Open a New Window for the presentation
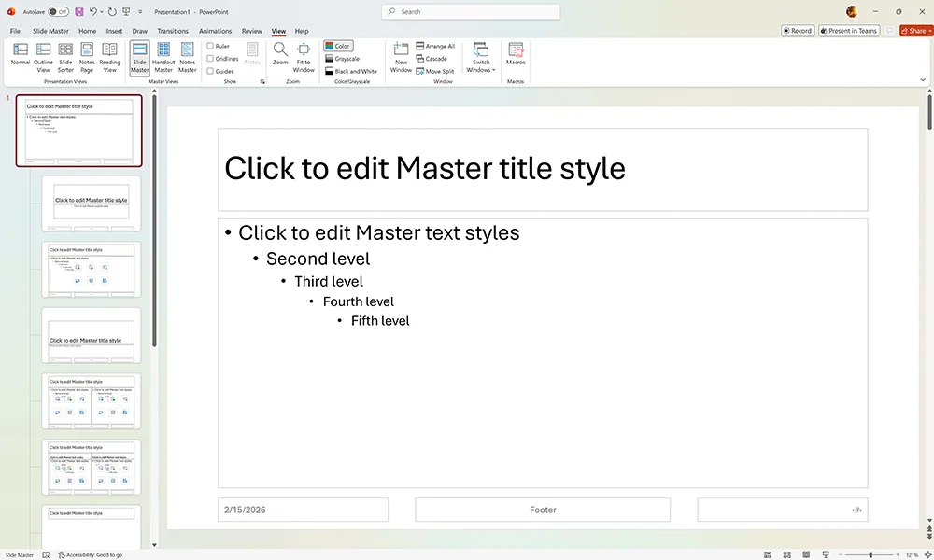The width and height of the screenshot is (934, 560). point(401,56)
